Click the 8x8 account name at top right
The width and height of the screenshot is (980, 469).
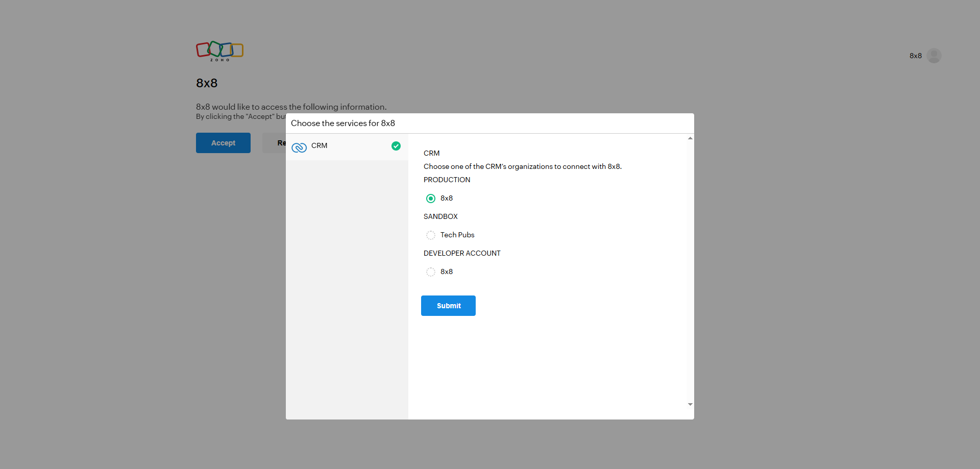916,56
